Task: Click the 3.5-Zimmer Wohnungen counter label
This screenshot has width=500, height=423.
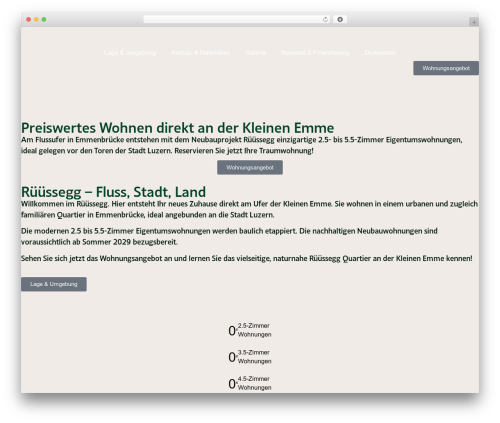Action: tap(254, 357)
